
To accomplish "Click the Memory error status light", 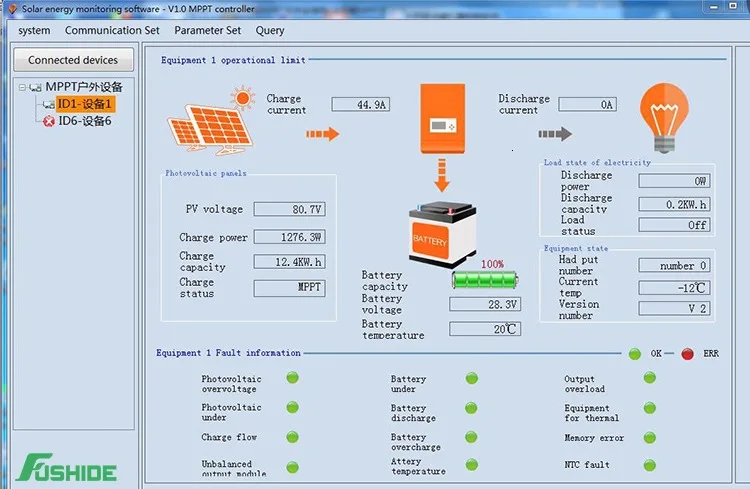I will click(650, 437).
